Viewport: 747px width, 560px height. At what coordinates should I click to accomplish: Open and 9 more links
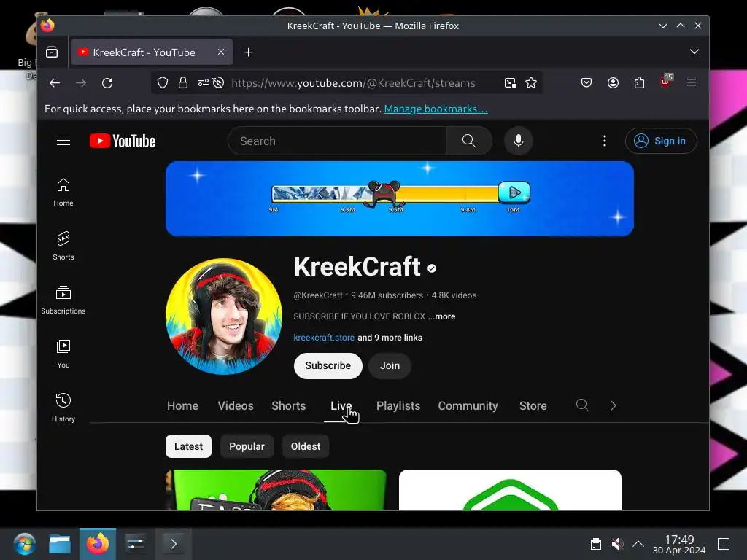390,338
